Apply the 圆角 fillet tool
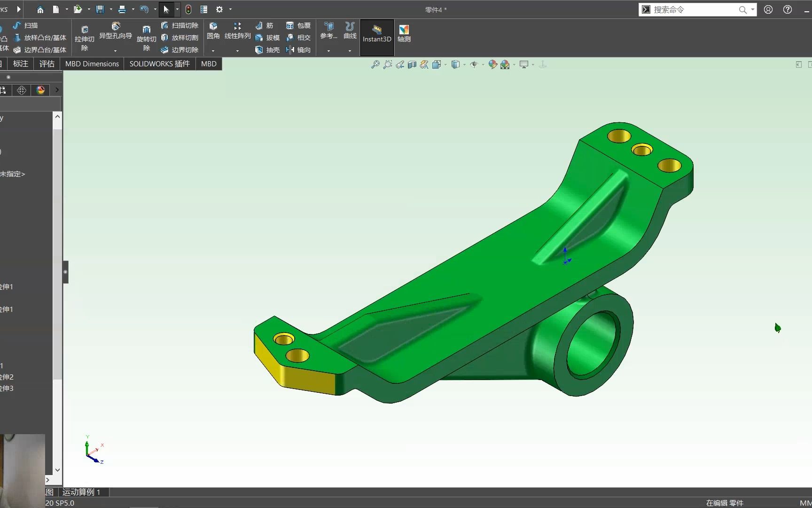This screenshot has height=508, width=812. click(213, 31)
